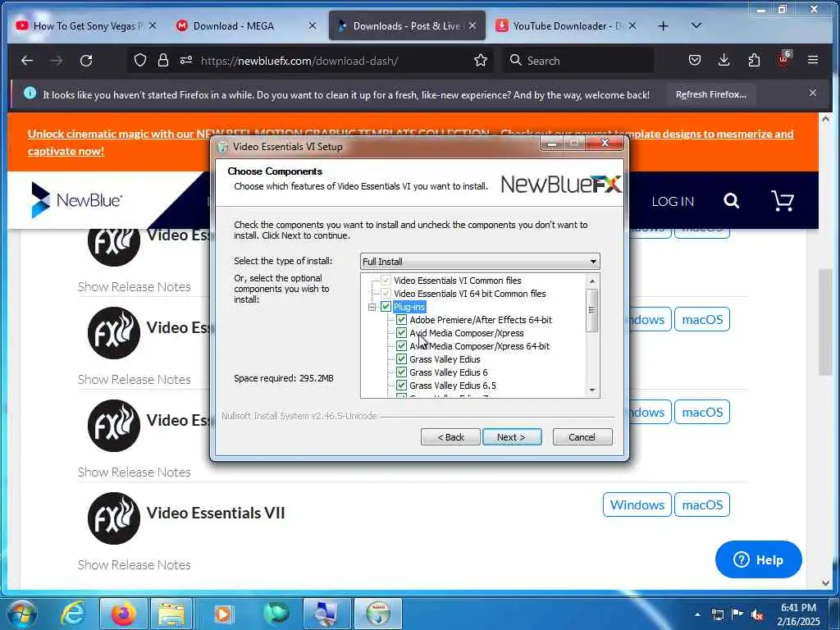Click the volume muted tray icon
This screenshot has width=840, height=630.
(757, 614)
